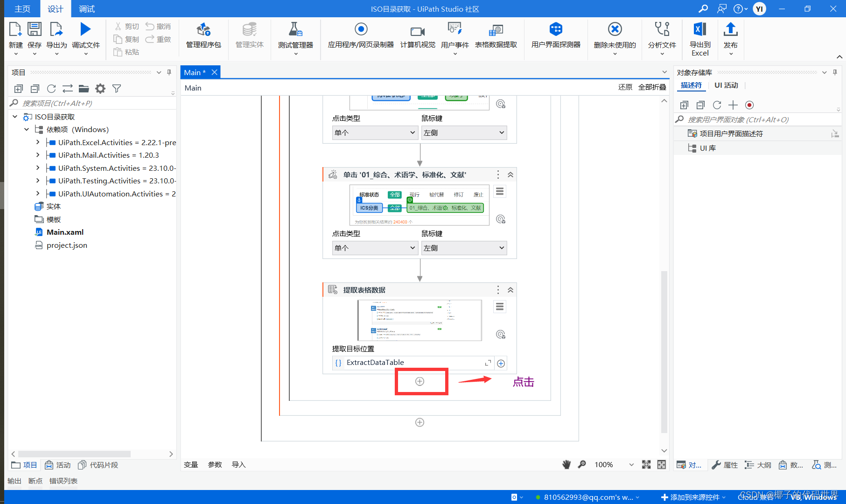Open Test Manager (测试管理器) icon
Screen dimensions: 846x504
[x=295, y=29]
